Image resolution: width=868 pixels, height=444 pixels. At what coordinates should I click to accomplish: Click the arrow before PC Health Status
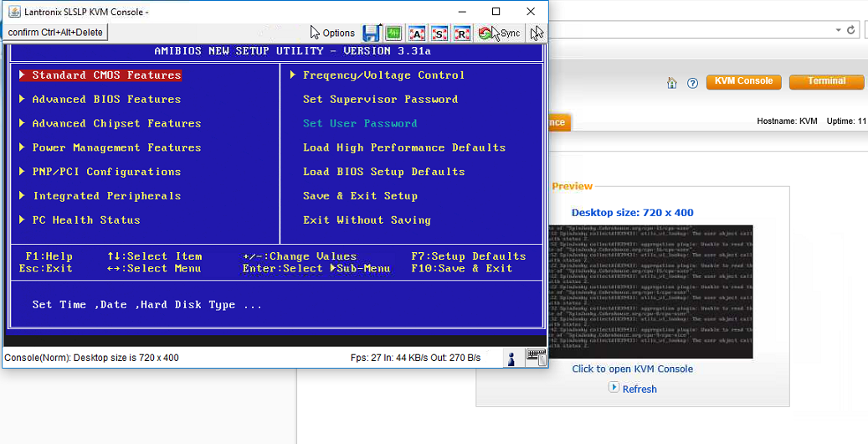pyautogui.click(x=22, y=220)
